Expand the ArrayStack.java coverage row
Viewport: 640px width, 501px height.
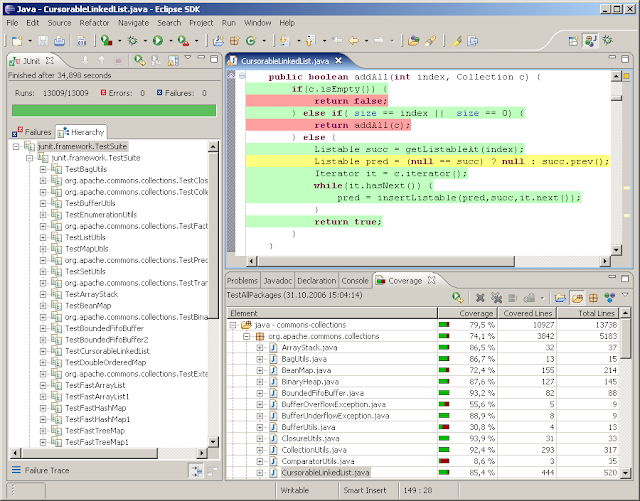click(259, 348)
